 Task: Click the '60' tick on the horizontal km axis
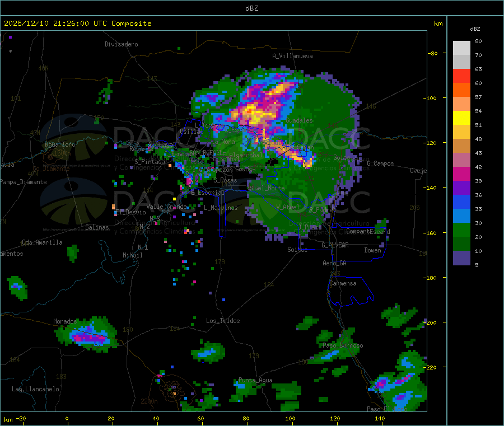200,418
